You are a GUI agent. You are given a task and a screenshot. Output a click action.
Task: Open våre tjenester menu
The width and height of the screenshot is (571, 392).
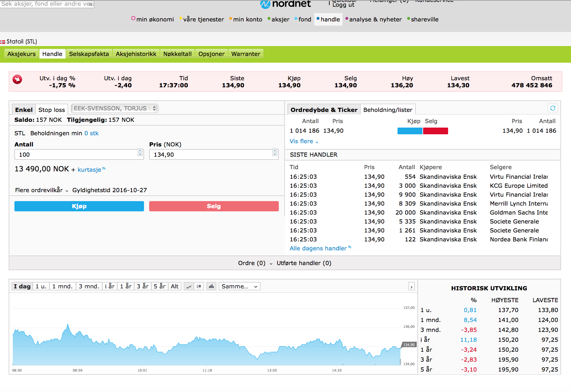pos(201,19)
